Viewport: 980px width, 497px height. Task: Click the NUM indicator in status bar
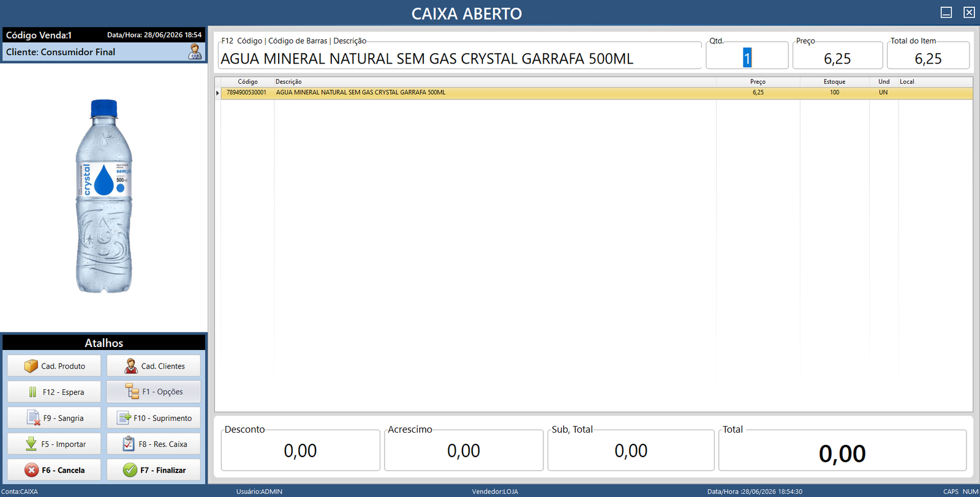click(971, 491)
